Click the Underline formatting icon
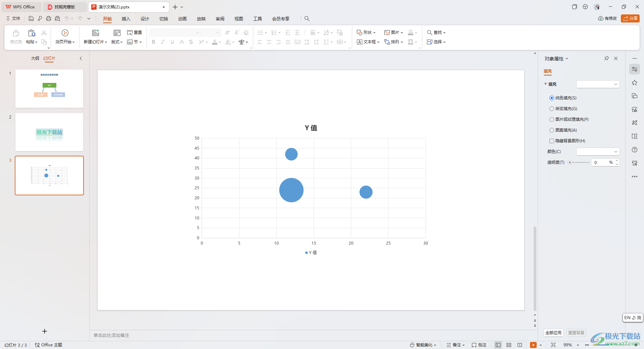Viewport: 644px width, 349px height. point(172,42)
